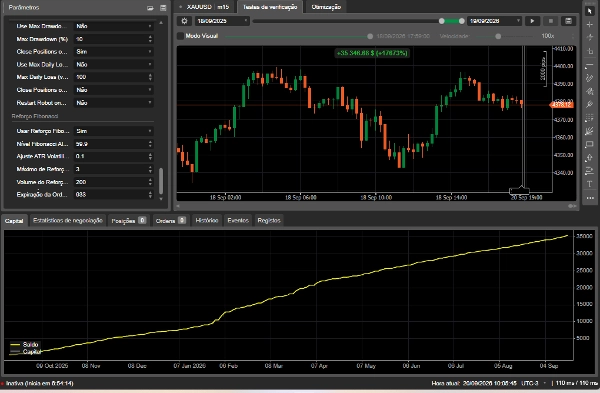600x393 pixels.
Task: Adjust Max Daily Loss stepper arrows
Action: point(150,77)
